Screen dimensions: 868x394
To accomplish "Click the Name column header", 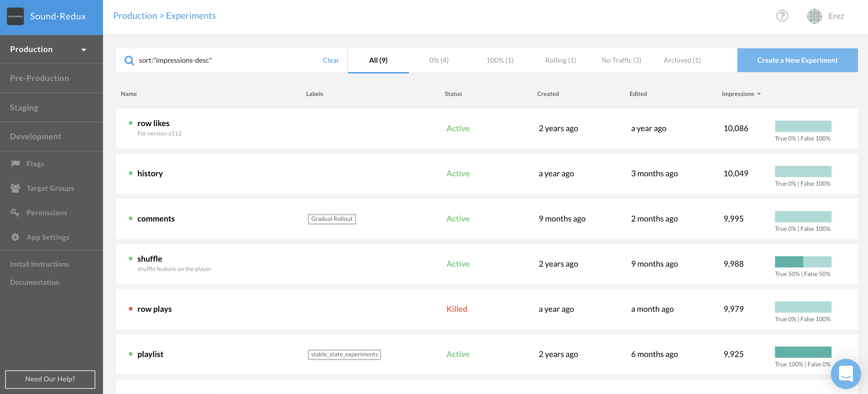I will (129, 94).
